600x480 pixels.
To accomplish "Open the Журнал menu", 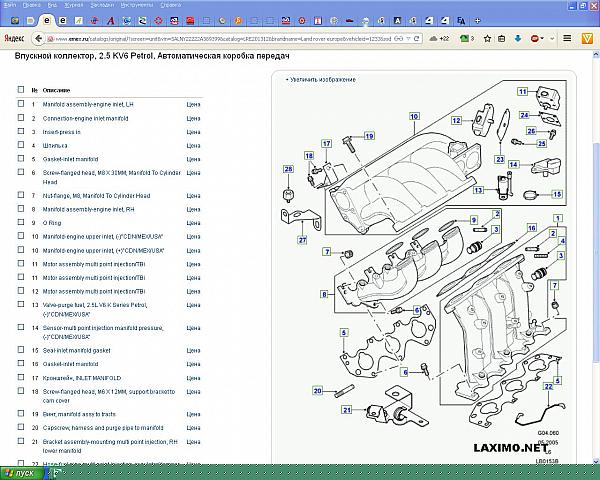I will pyautogui.click(x=73, y=5).
